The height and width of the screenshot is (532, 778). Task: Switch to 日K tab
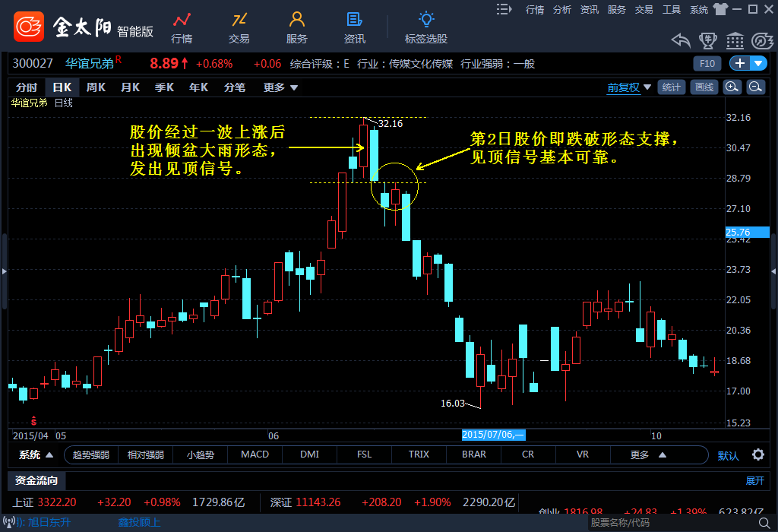(62, 87)
